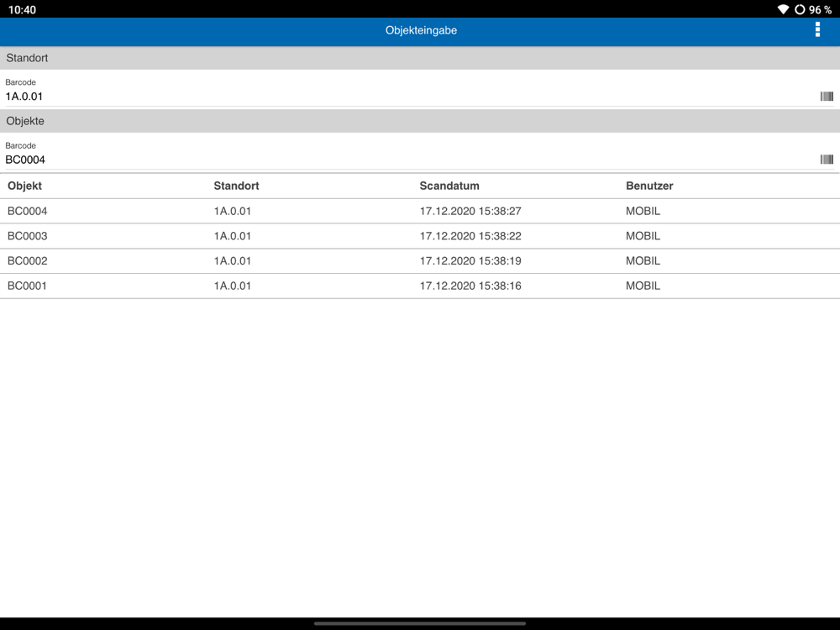
Task: Select table cell BC0004
Action: pos(28,211)
